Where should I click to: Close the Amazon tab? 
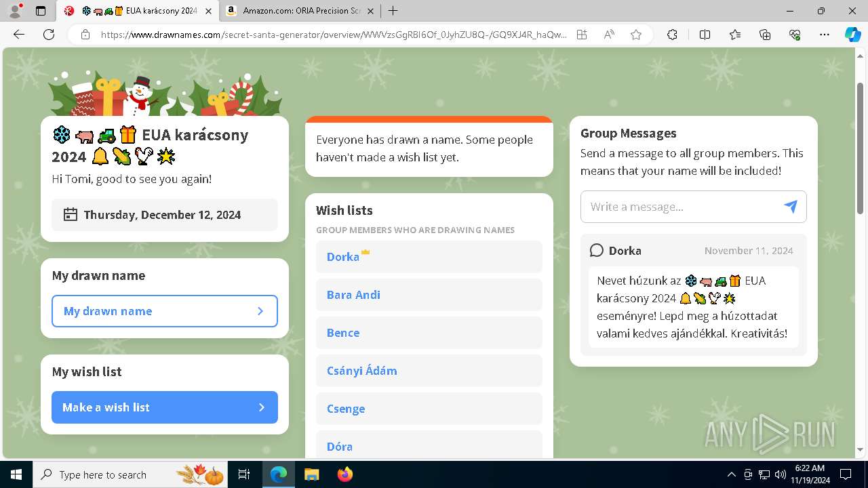pos(369,11)
